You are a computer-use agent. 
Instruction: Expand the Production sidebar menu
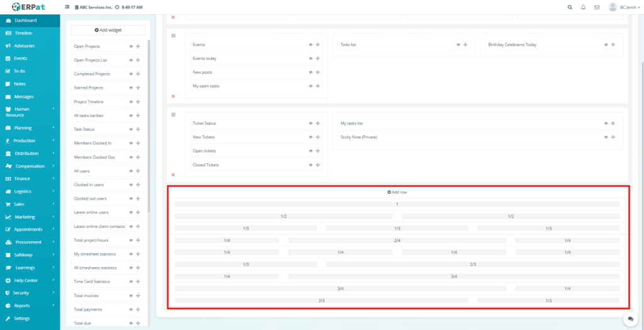[x=30, y=140]
